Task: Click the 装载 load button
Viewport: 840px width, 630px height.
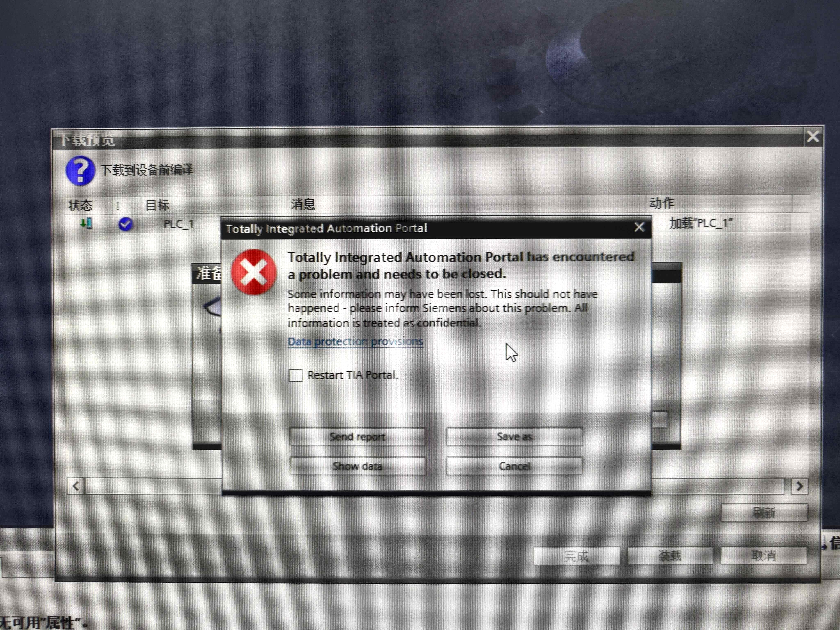Action: pyautogui.click(x=670, y=556)
